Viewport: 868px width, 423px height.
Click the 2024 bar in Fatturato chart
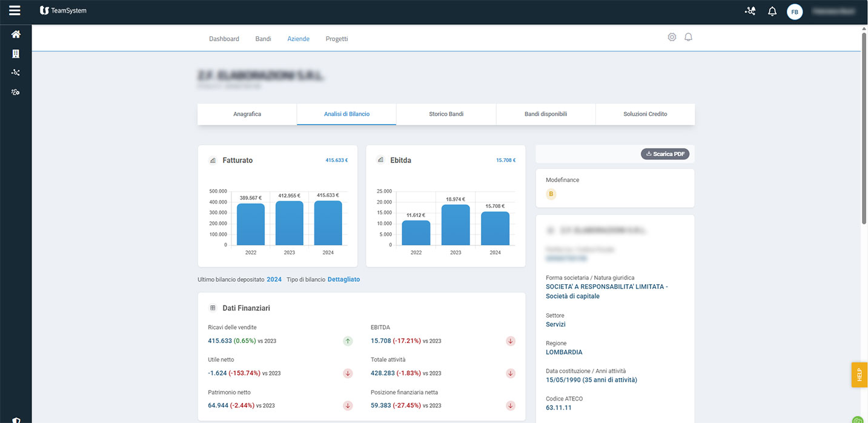tap(328, 223)
